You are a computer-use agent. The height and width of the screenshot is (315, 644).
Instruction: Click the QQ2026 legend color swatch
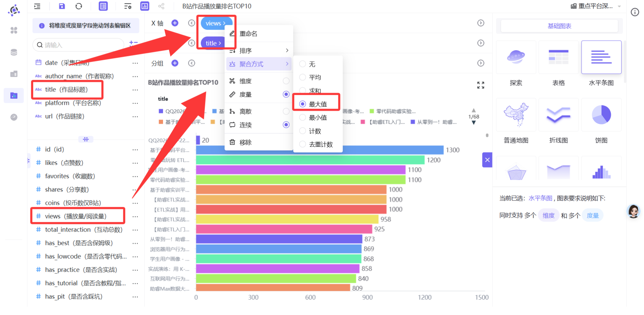161,111
